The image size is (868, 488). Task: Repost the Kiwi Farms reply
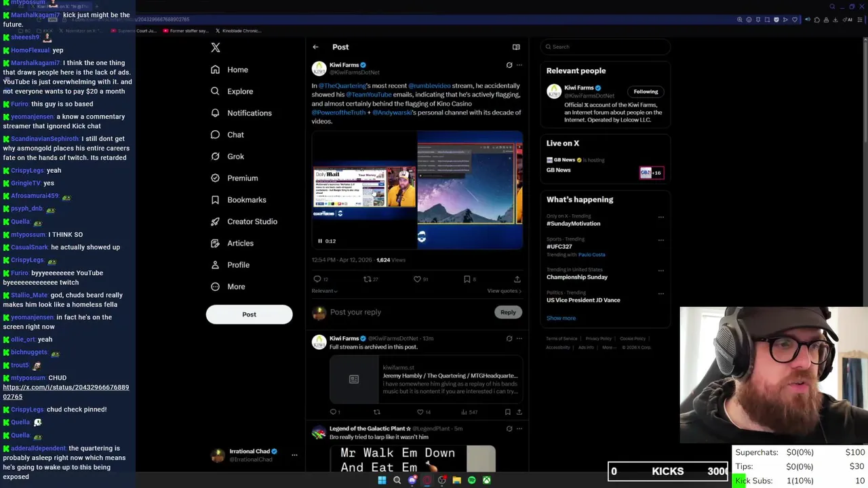pos(377,412)
